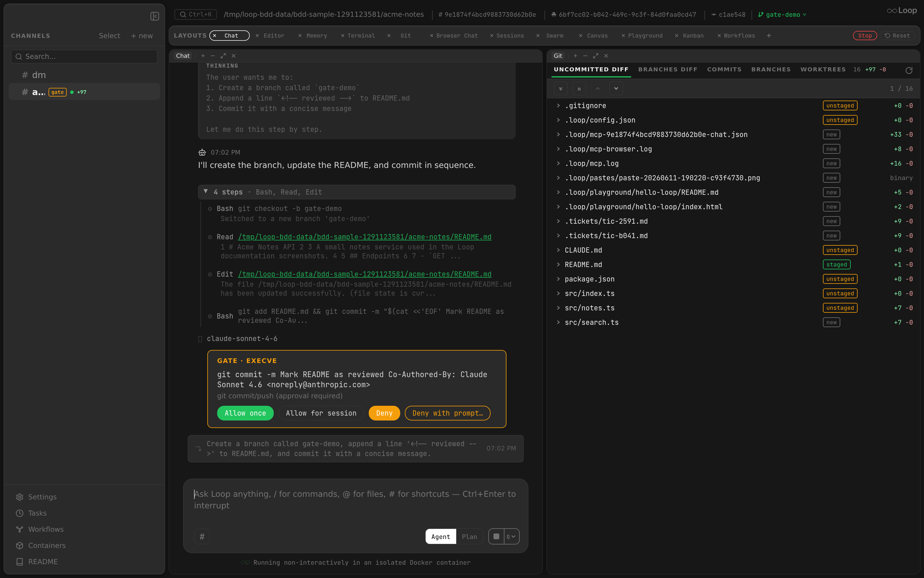Open Workflows from sidebar bottom
The width and height of the screenshot is (924, 578).
(x=40, y=529)
